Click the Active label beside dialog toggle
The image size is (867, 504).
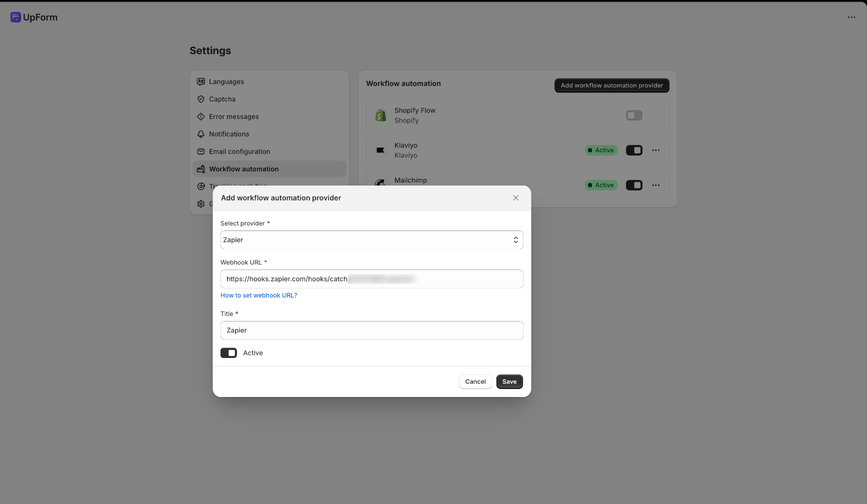pos(253,353)
